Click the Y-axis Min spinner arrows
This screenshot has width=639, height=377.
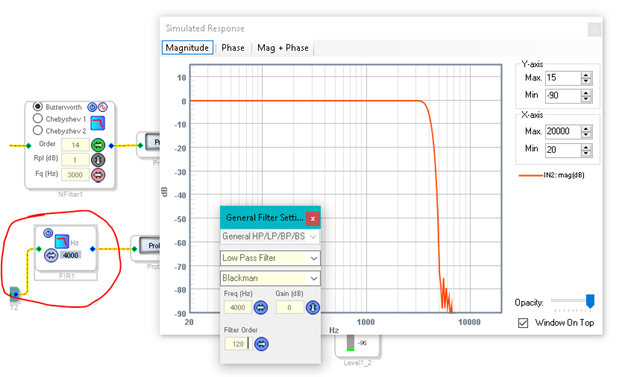(586, 96)
